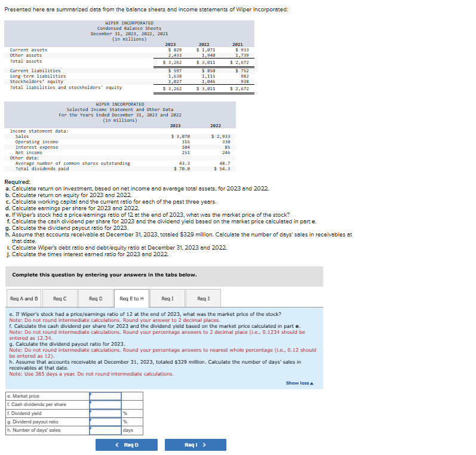476x455 pixels.
Task: Click the percent sign beside Dividend yield
Action: click(x=125, y=413)
